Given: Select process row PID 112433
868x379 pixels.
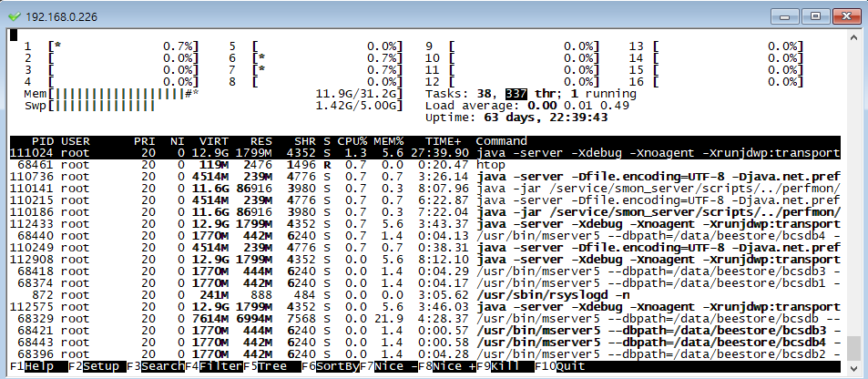Looking at the screenshot, I should tap(425, 224).
